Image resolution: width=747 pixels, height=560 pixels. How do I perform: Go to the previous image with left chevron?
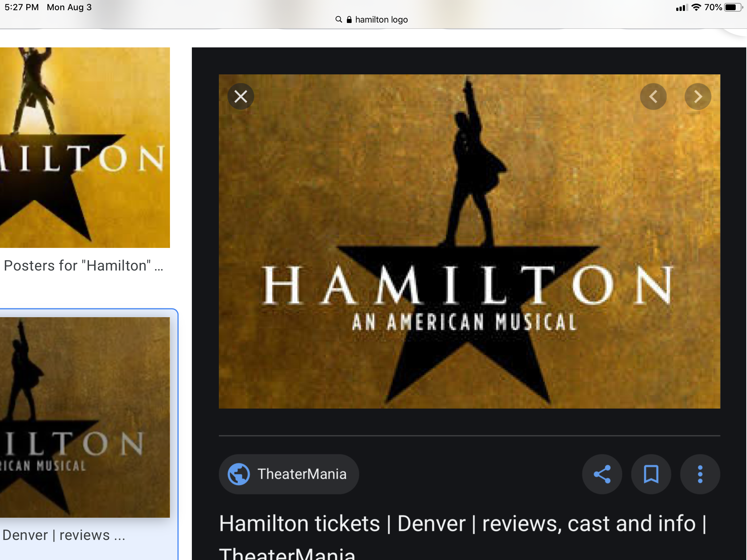click(x=653, y=97)
